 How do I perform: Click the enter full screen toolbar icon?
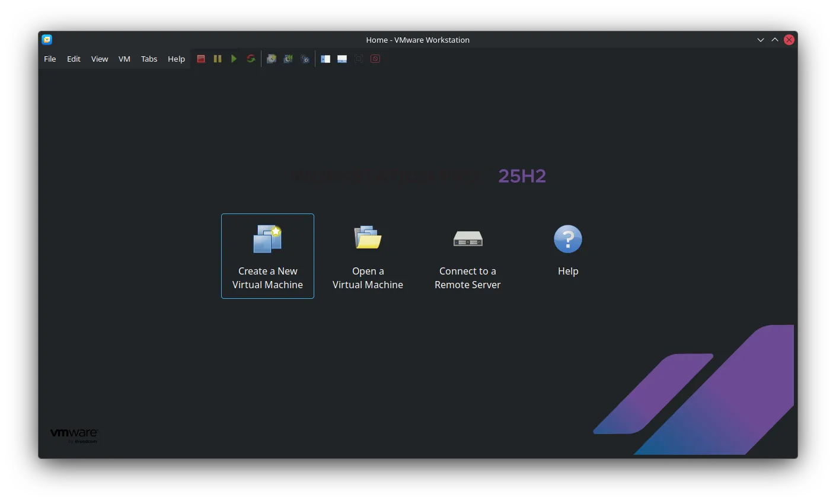(358, 58)
